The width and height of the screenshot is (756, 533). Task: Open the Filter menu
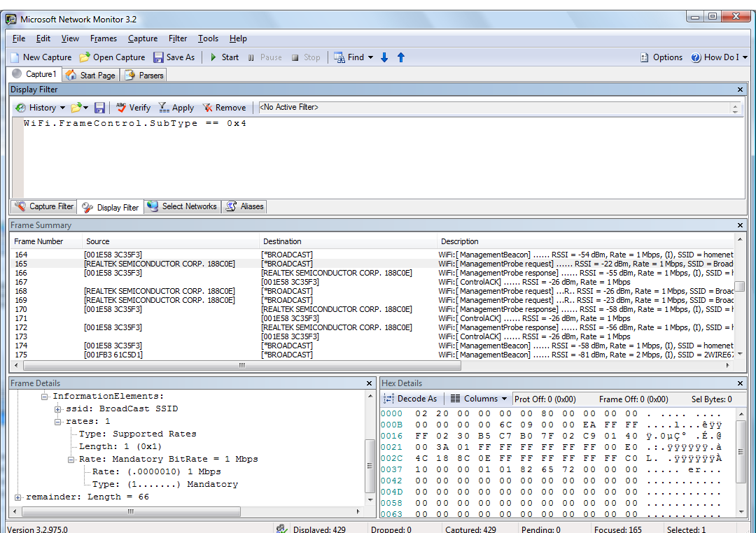click(x=177, y=38)
